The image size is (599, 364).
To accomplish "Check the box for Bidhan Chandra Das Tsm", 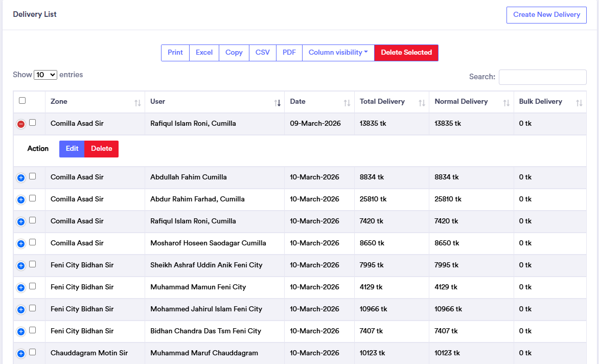I will (33, 330).
